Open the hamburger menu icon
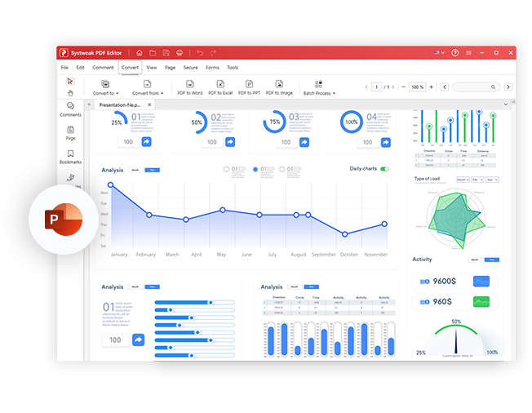Image resolution: width=532 pixels, height=413 pixels. [x=468, y=52]
